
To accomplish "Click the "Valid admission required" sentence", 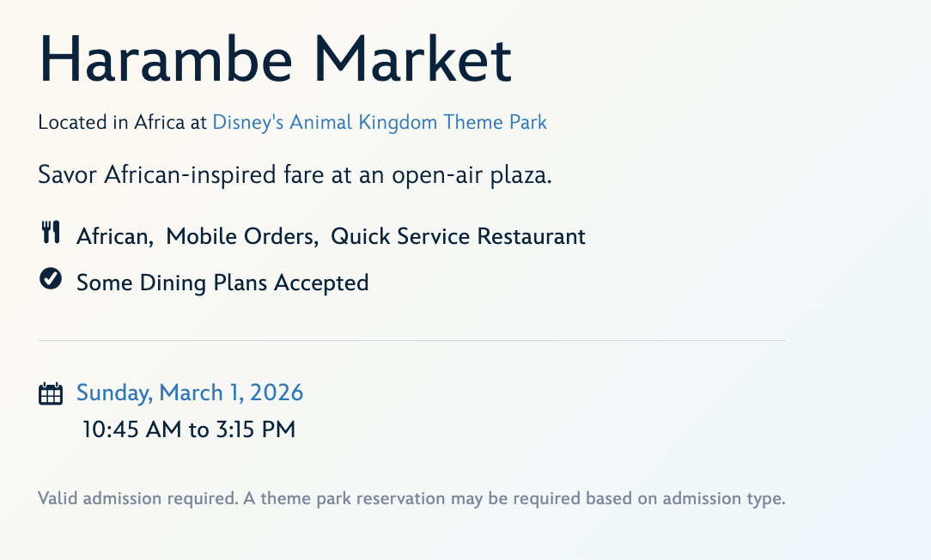I will tap(137, 498).
